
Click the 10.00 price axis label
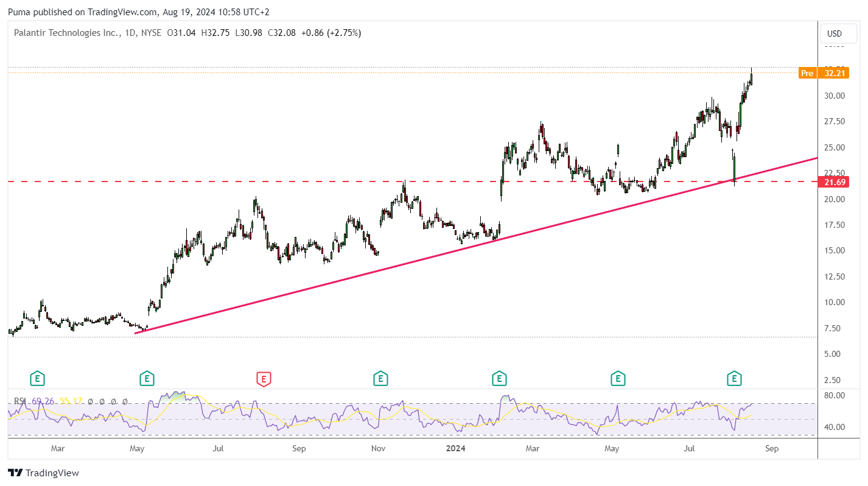(x=833, y=302)
